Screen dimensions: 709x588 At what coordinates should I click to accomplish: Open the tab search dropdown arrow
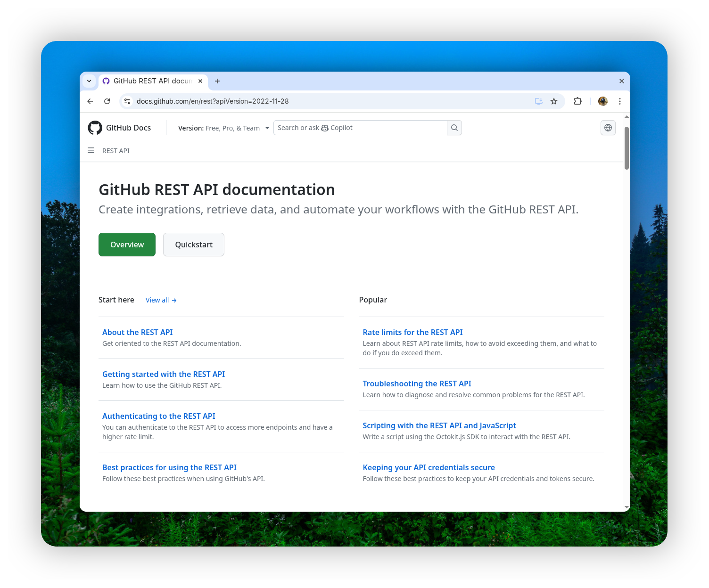pos(89,81)
